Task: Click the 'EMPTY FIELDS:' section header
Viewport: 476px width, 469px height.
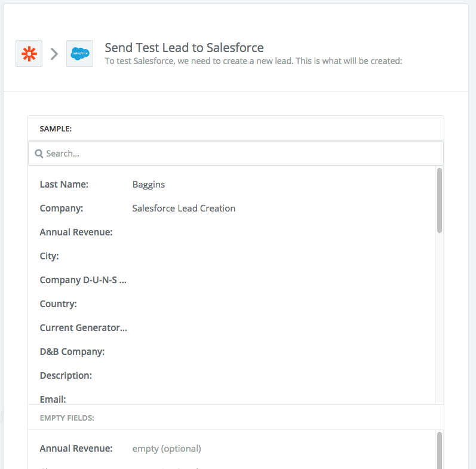Action: [67, 418]
